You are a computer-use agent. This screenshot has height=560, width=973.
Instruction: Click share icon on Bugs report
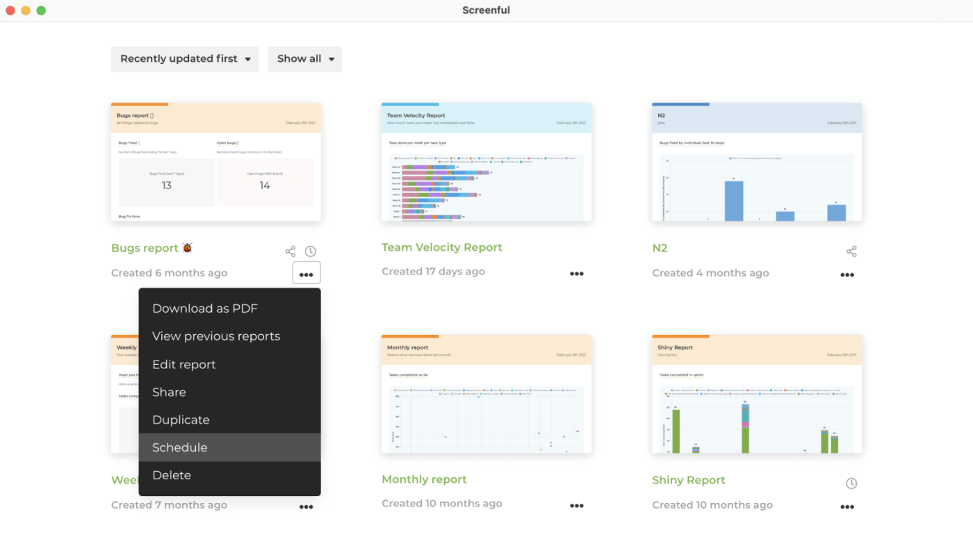291,252
